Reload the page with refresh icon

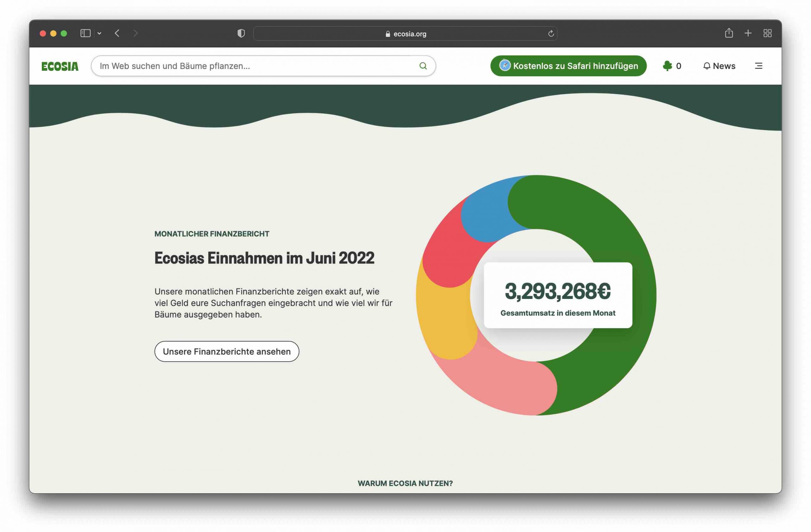click(551, 34)
